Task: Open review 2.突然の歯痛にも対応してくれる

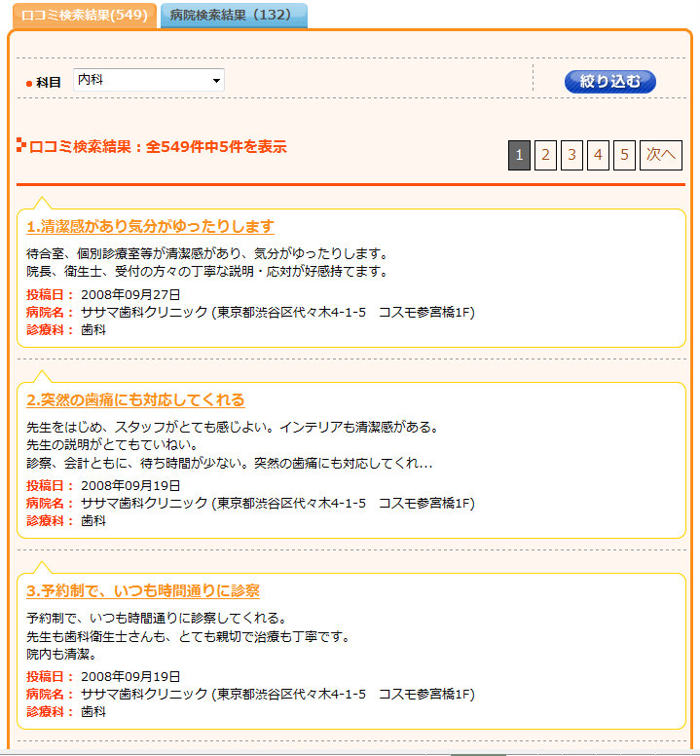Action: [135, 399]
